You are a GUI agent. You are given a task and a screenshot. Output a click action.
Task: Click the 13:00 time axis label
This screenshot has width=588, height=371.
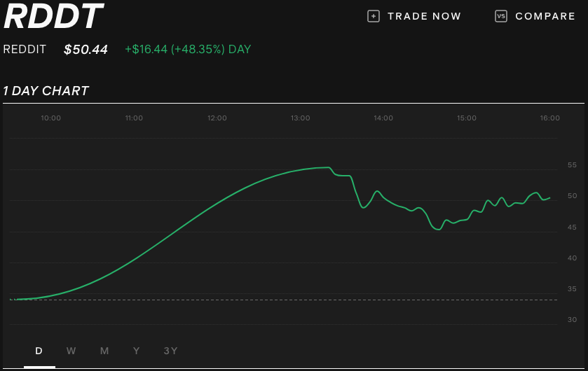301,118
